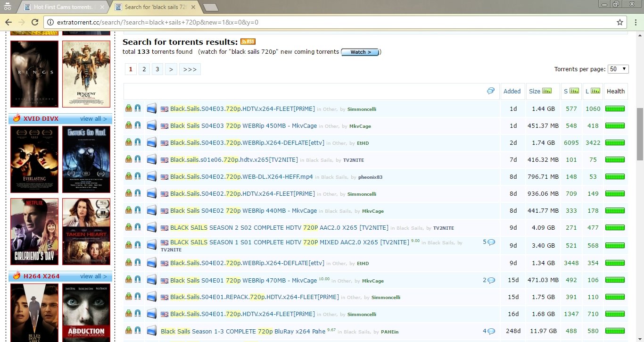Click comments column header bubble icon
Screen dimensions: 644x342
[491, 91]
